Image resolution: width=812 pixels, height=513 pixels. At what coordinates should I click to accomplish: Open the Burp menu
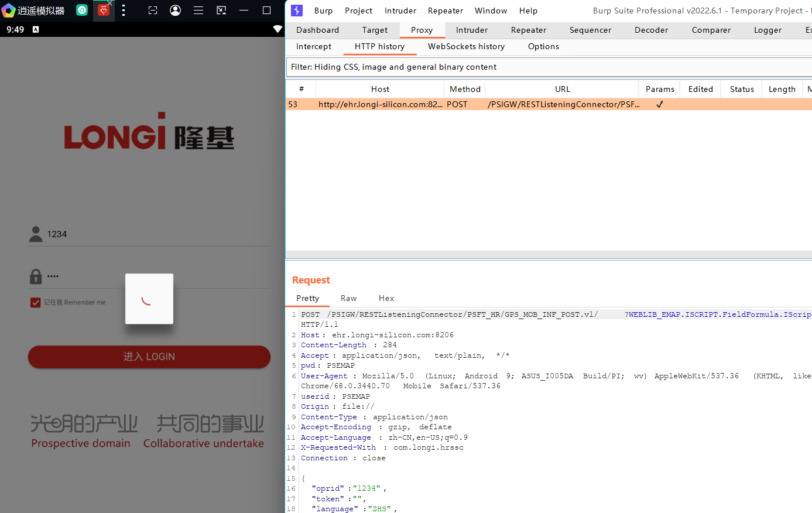click(323, 11)
